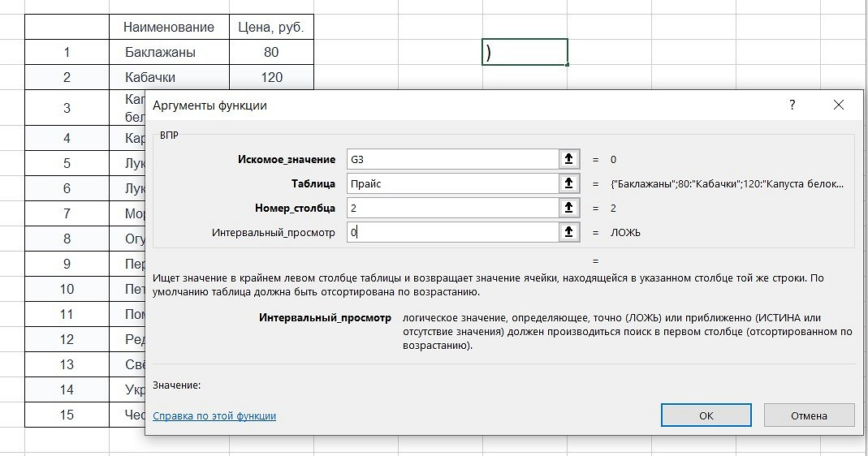Select the Цена, руб. header cell

(x=271, y=27)
